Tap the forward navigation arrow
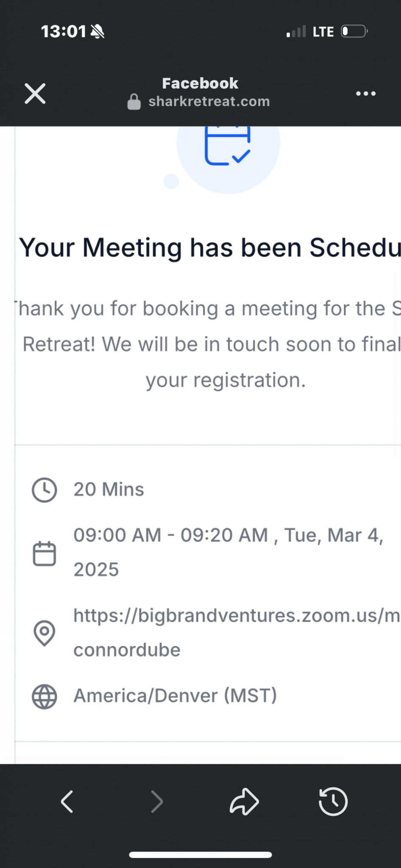Screen dimensions: 401x868 click(157, 801)
